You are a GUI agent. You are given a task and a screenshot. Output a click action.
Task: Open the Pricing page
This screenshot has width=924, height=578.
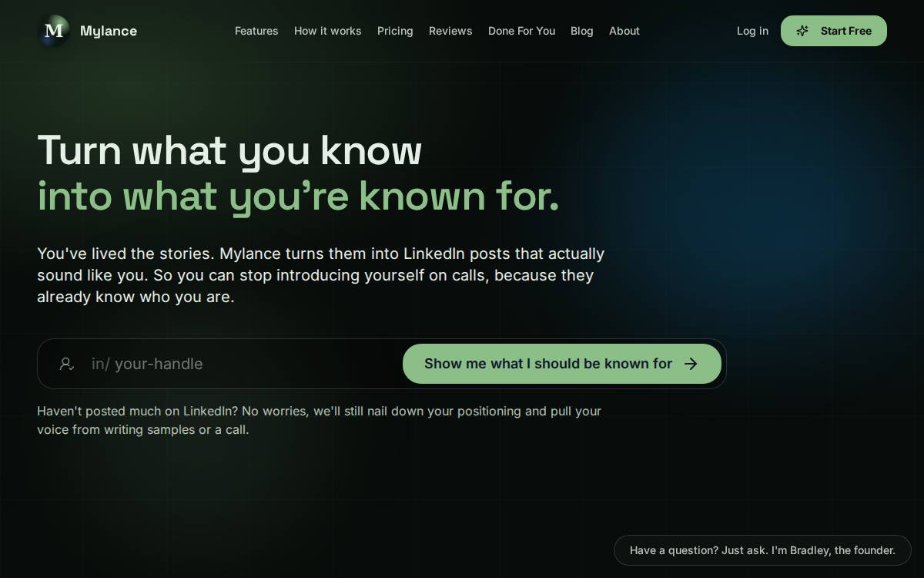tap(395, 31)
